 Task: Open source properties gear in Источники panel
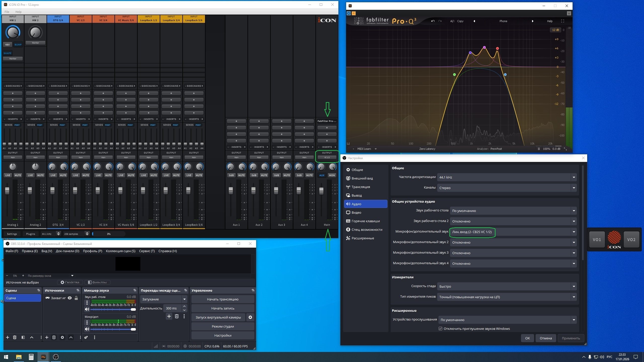[62, 337]
